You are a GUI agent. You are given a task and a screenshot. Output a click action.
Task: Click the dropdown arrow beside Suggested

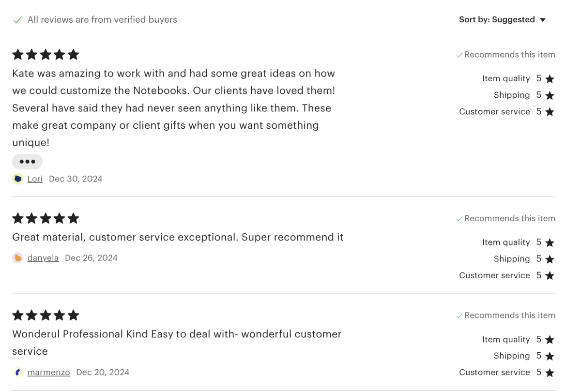coord(543,20)
